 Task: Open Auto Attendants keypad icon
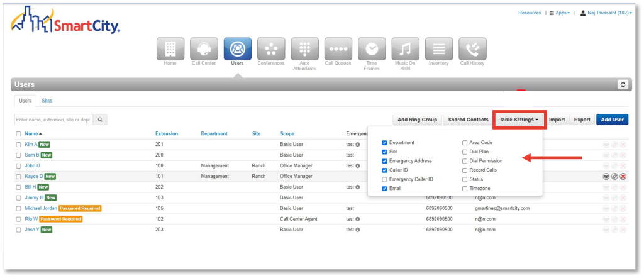pyautogui.click(x=304, y=48)
